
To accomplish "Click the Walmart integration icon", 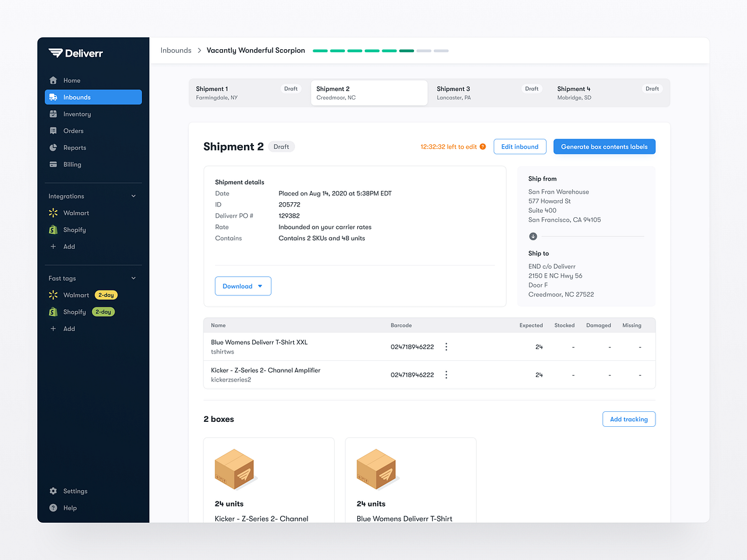I will [55, 213].
